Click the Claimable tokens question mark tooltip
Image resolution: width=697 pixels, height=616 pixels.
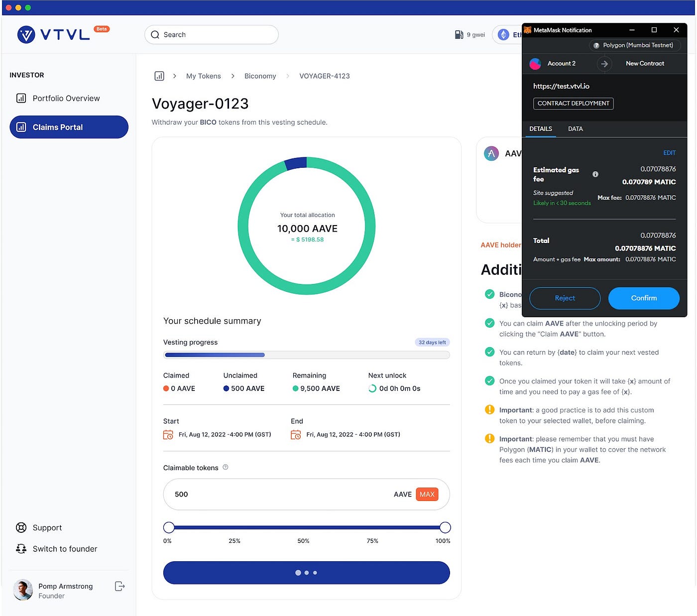coord(225,467)
